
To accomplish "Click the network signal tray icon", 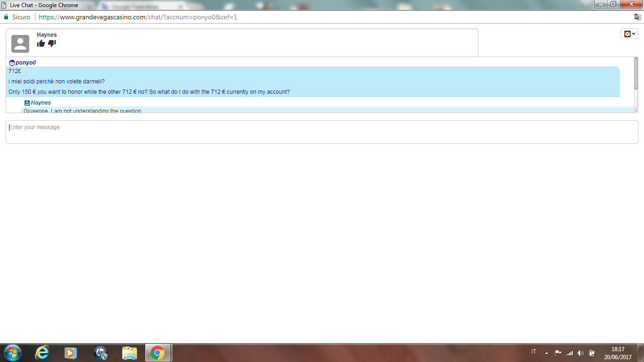I will [569, 353].
